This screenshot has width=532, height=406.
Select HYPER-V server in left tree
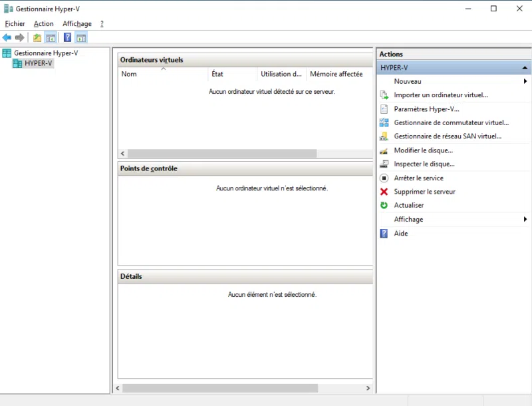[37, 63]
